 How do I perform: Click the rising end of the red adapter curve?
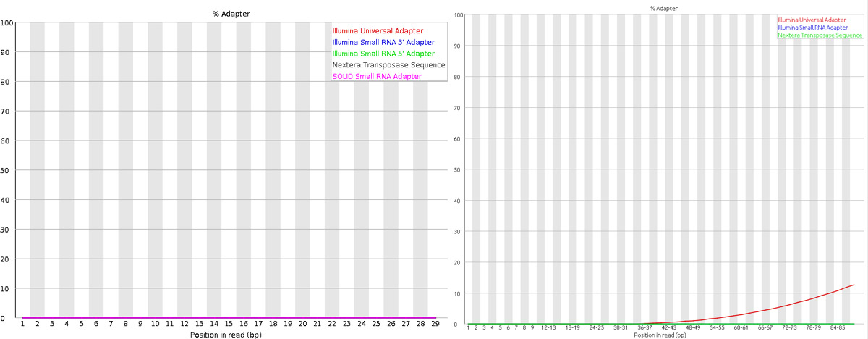[x=854, y=285]
